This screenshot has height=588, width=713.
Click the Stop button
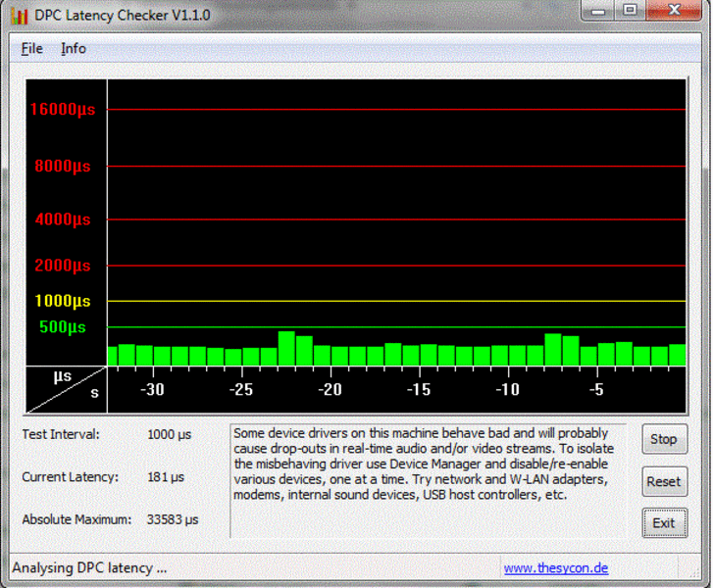[x=664, y=439]
